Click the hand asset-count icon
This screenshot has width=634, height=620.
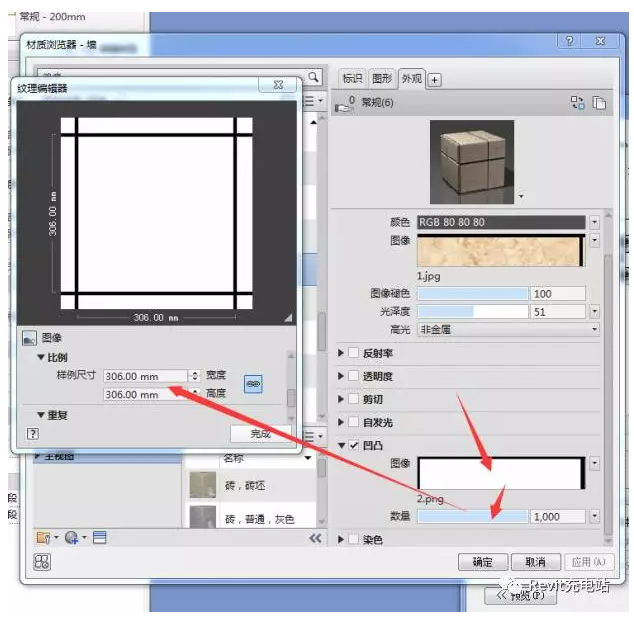coord(345,104)
